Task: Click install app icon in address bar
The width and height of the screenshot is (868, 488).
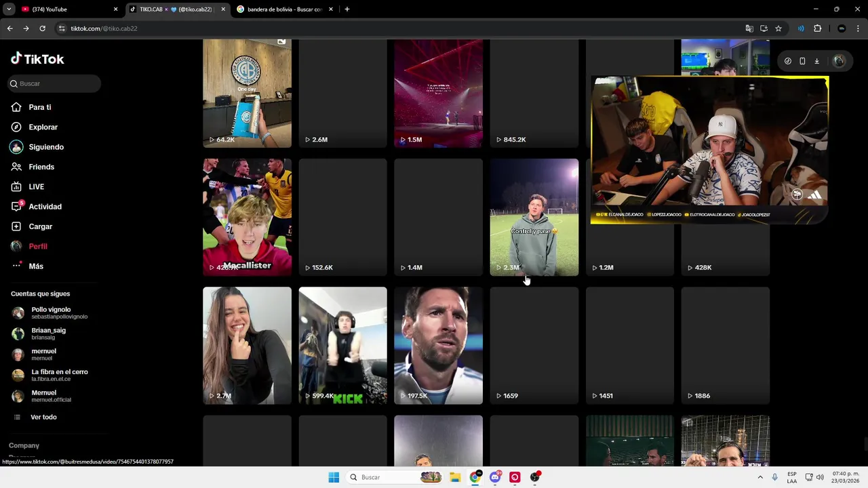Action: pyautogui.click(x=764, y=28)
